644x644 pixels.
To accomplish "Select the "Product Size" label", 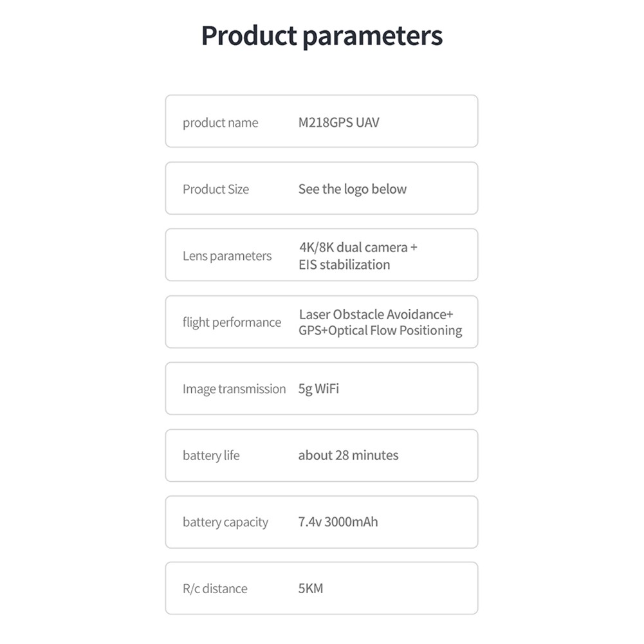I will (216, 189).
